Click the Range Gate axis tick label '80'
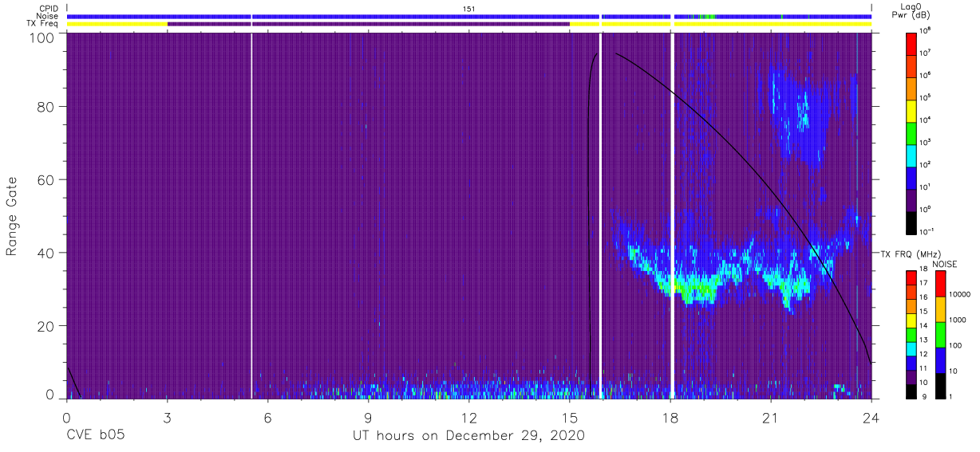Viewport: 980px width, 452px height. click(x=45, y=106)
